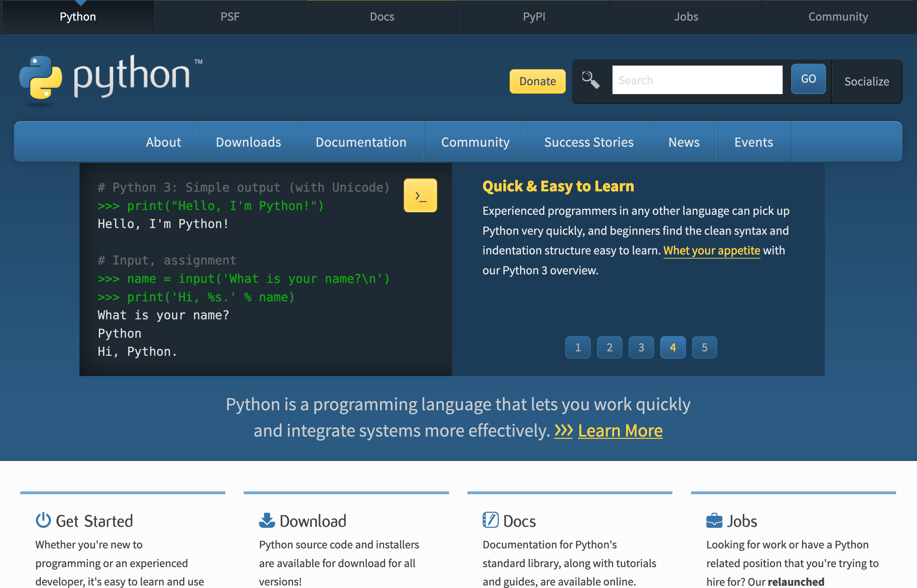Screen dimensions: 917x588
Task: Click the triple chevron before Learn More
Action: 563,431
